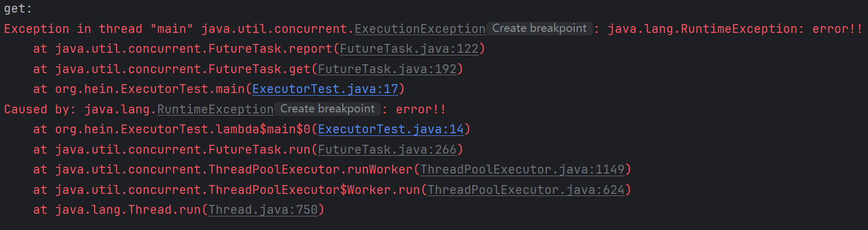Click Create breakpoint beside RuntimeException
The width and height of the screenshot is (868, 230).
[327, 109]
